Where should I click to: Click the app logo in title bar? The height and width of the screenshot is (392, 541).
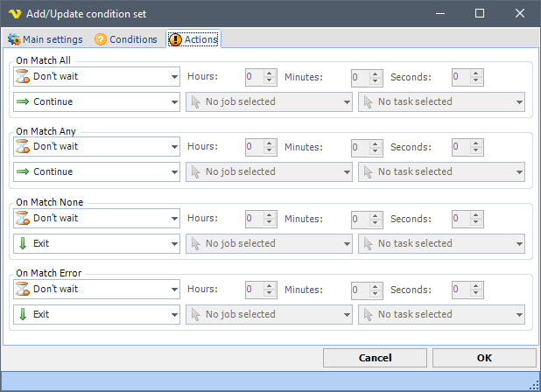14,14
